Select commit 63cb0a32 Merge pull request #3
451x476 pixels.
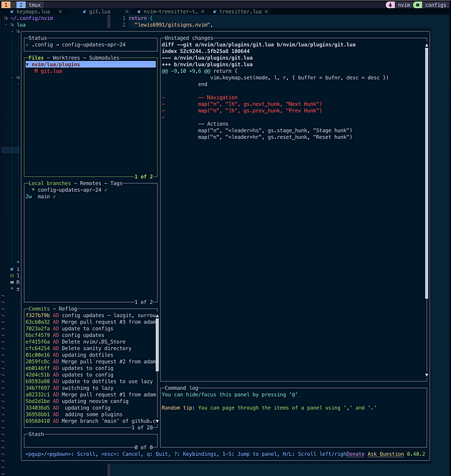coord(90,322)
